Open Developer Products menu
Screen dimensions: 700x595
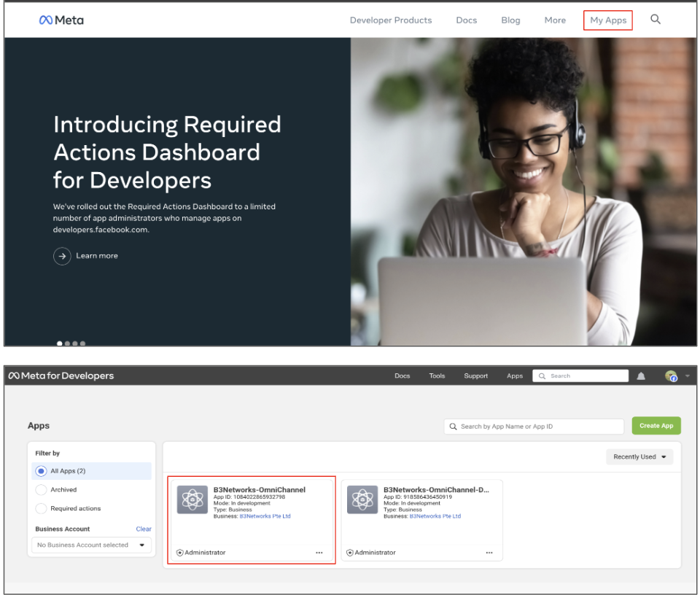pyautogui.click(x=391, y=20)
